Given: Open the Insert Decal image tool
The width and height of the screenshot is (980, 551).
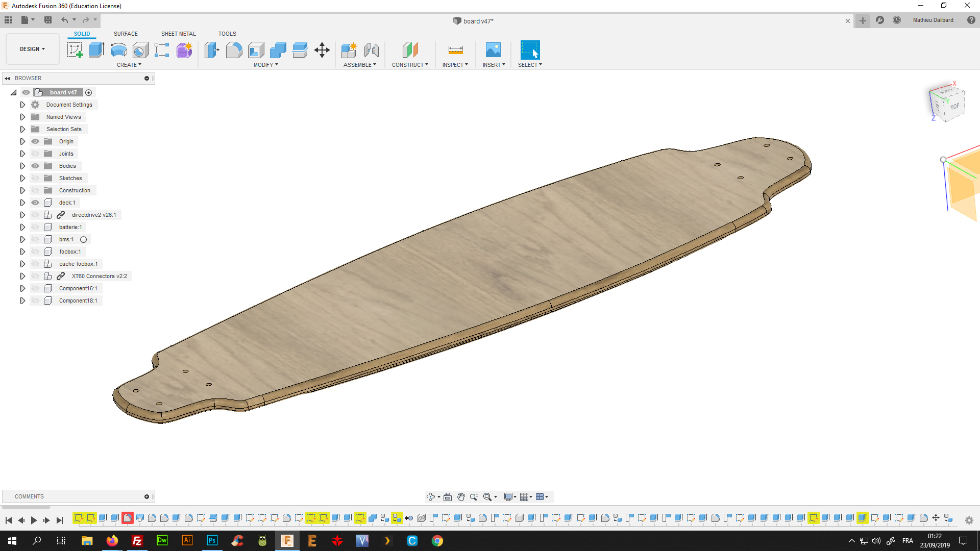Looking at the screenshot, I should [x=493, y=50].
